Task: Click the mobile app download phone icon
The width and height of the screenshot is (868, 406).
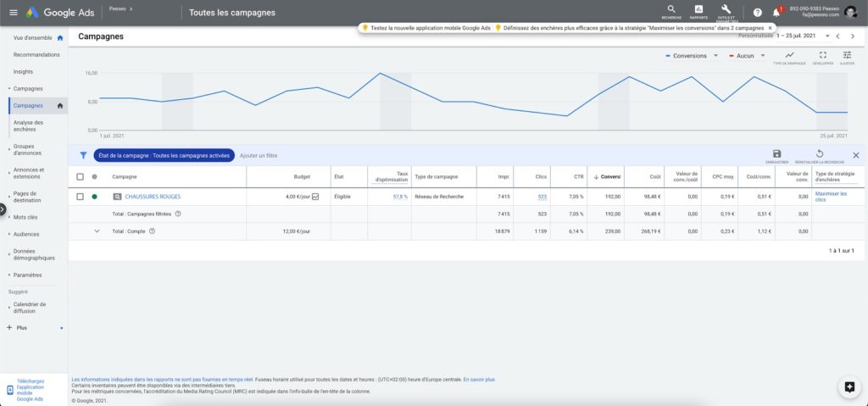Action: pos(9,390)
